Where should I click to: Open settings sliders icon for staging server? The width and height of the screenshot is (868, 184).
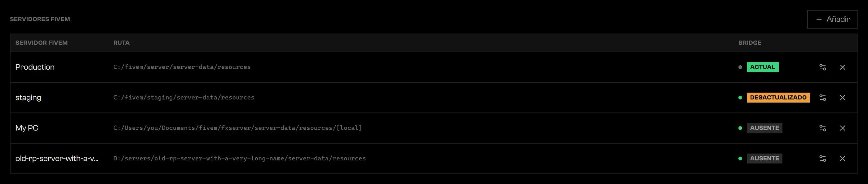822,98
